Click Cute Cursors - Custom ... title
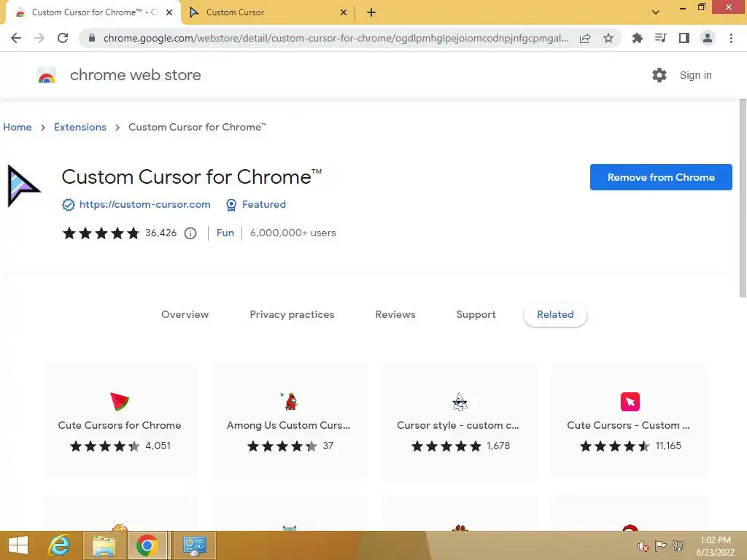 coord(628,425)
